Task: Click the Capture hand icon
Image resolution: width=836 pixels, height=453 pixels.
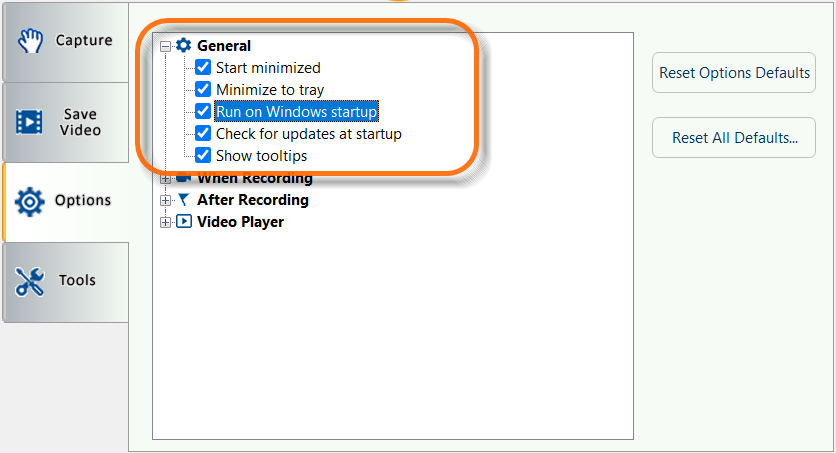Action: point(30,42)
